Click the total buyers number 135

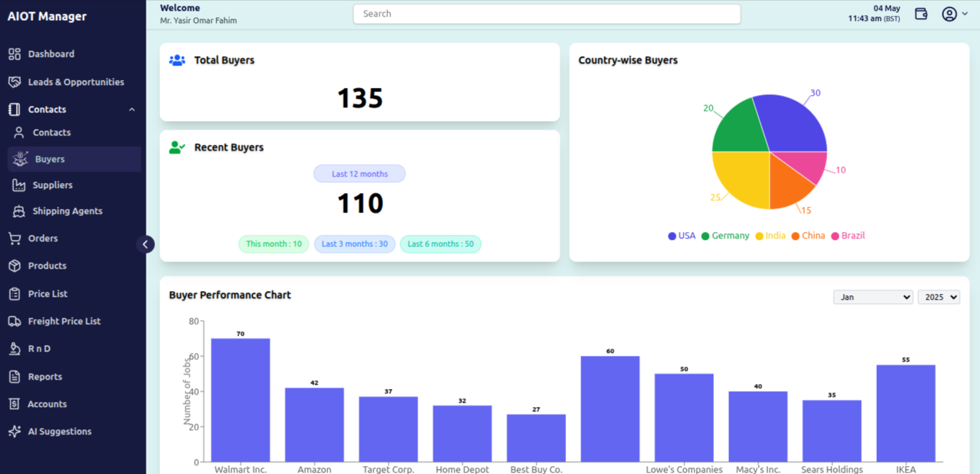click(360, 99)
